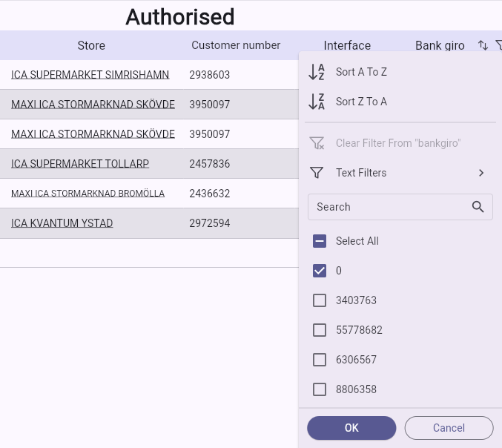Toggle the Select All checkbox
This screenshot has height=448, width=502.
[320, 241]
